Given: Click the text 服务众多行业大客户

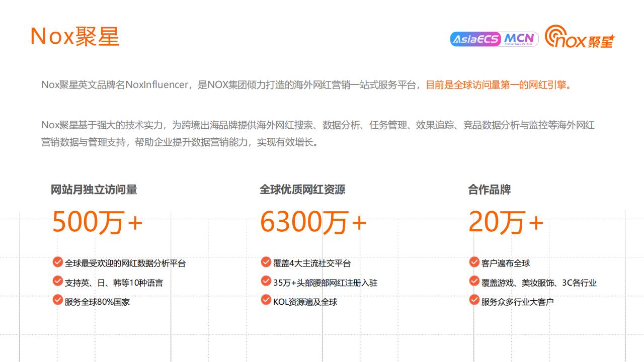Looking at the screenshot, I should tap(518, 302).
